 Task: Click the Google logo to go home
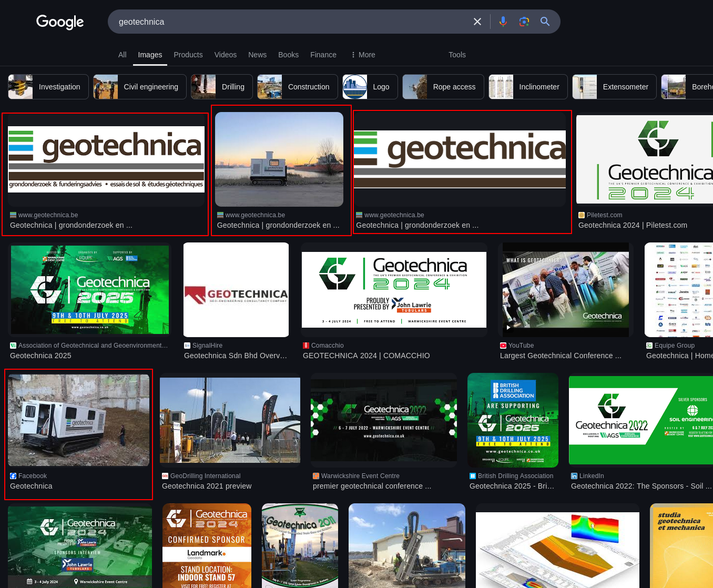click(59, 22)
